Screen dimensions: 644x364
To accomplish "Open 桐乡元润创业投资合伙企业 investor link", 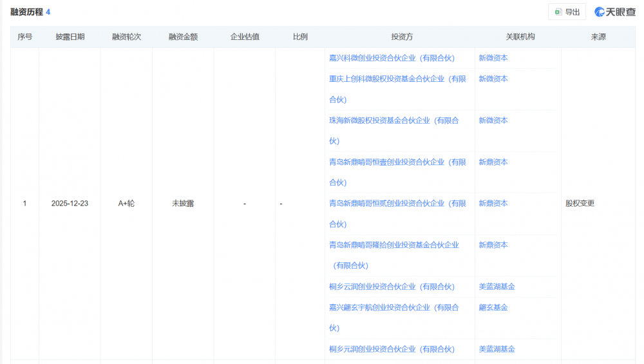I will point(392,349).
